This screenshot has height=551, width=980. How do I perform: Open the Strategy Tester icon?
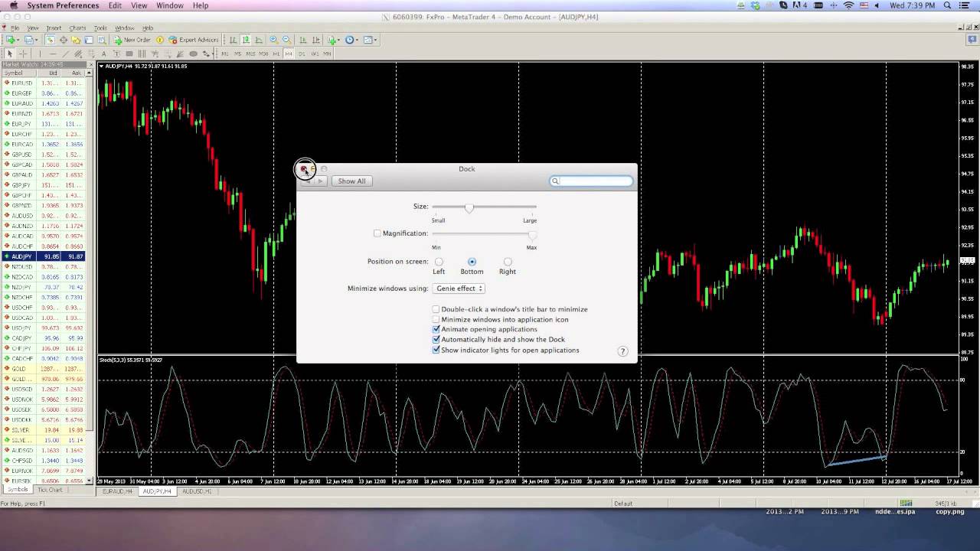[x=102, y=40]
